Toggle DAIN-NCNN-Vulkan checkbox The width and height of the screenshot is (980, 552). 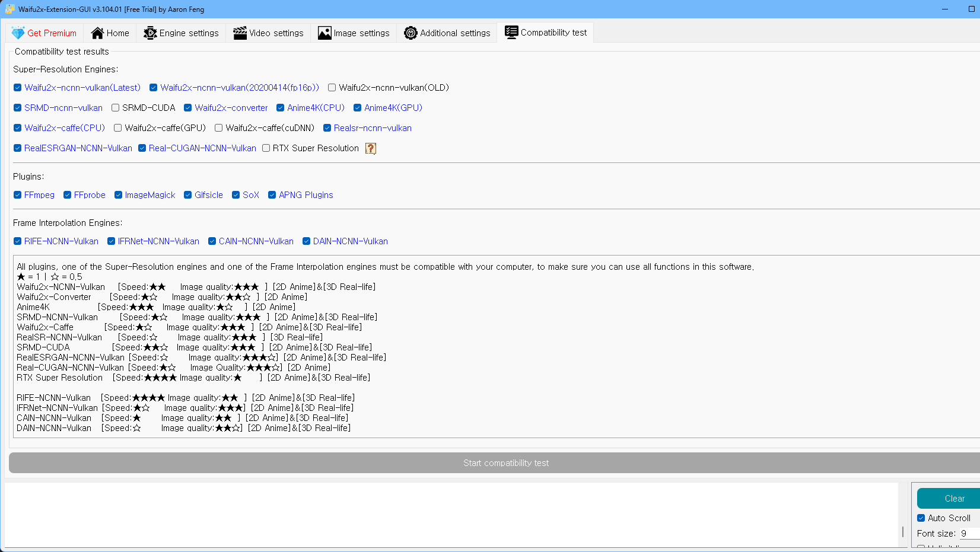click(306, 241)
